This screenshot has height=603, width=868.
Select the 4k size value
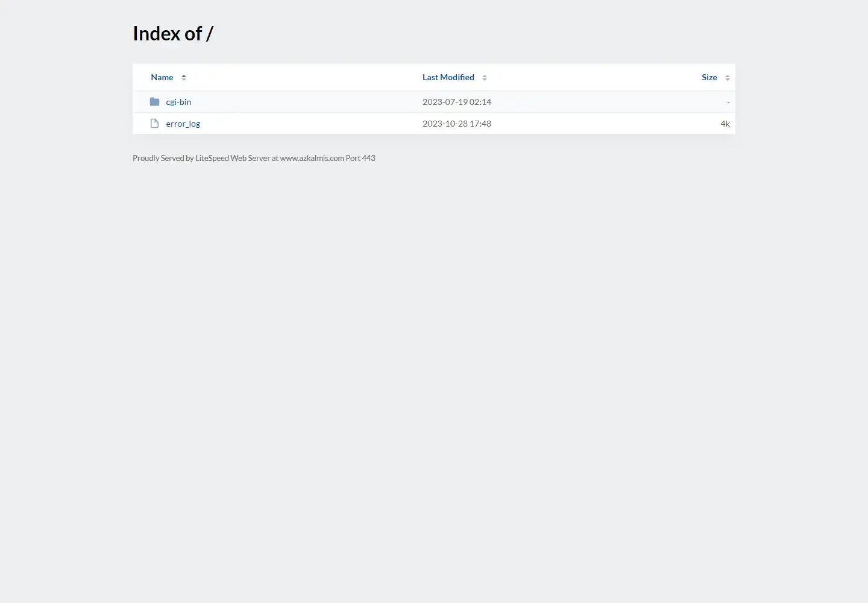725,124
